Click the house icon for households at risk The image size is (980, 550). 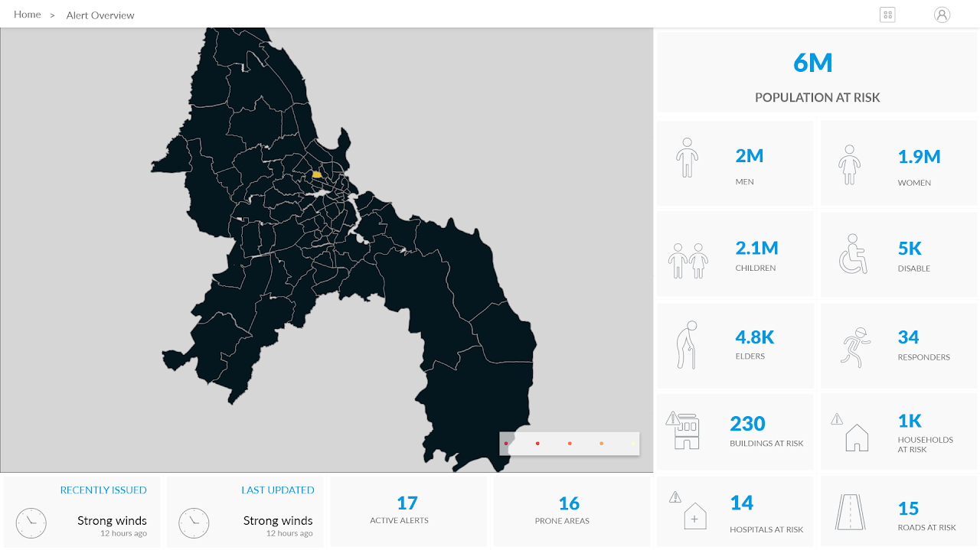[857, 438]
